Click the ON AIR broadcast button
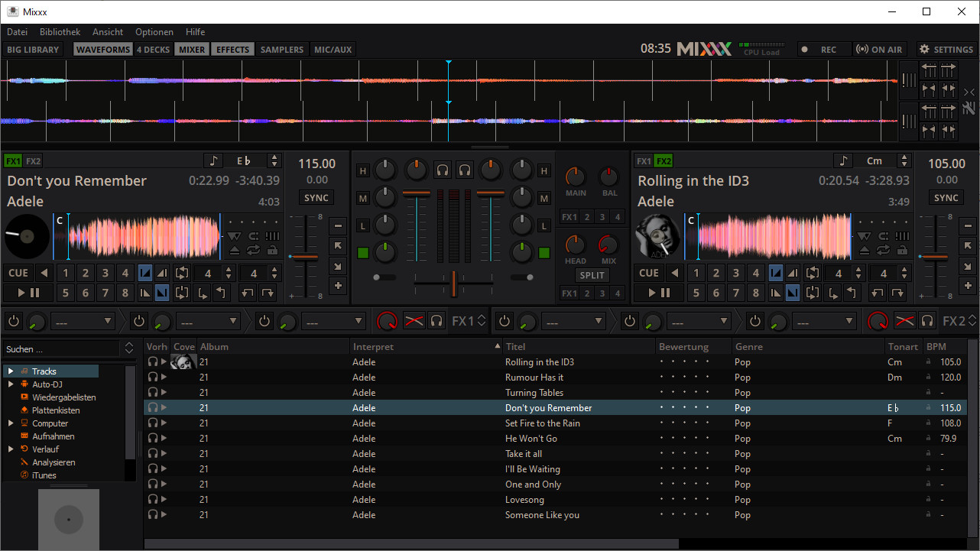This screenshot has height=551, width=980. click(x=879, y=50)
